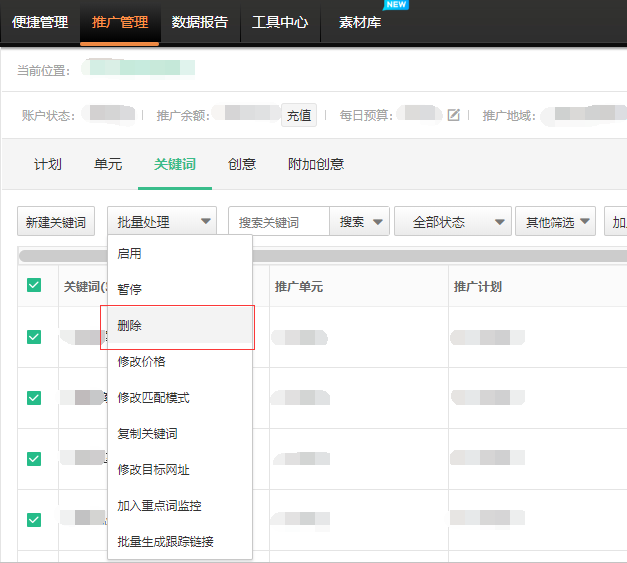Image resolution: width=627 pixels, height=563 pixels.
Task: Open the 批量处理 dropdown
Action: point(163,222)
